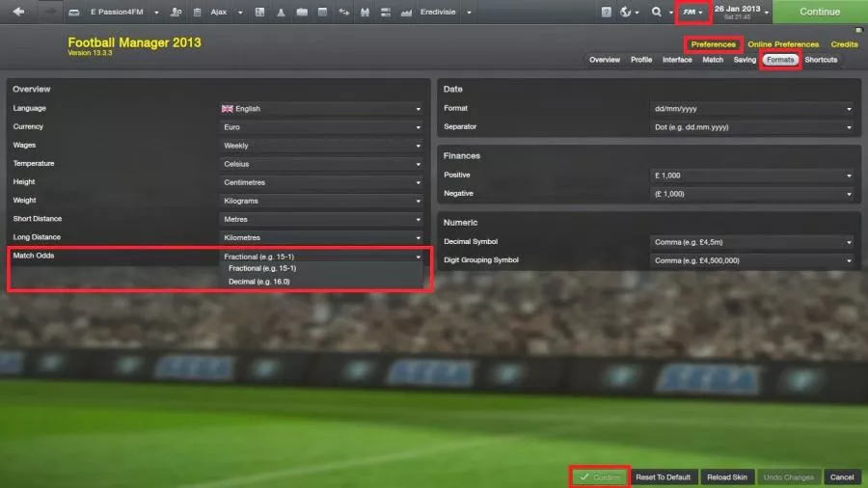Click the Reset To Default button
868x488 pixels.
click(x=663, y=477)
